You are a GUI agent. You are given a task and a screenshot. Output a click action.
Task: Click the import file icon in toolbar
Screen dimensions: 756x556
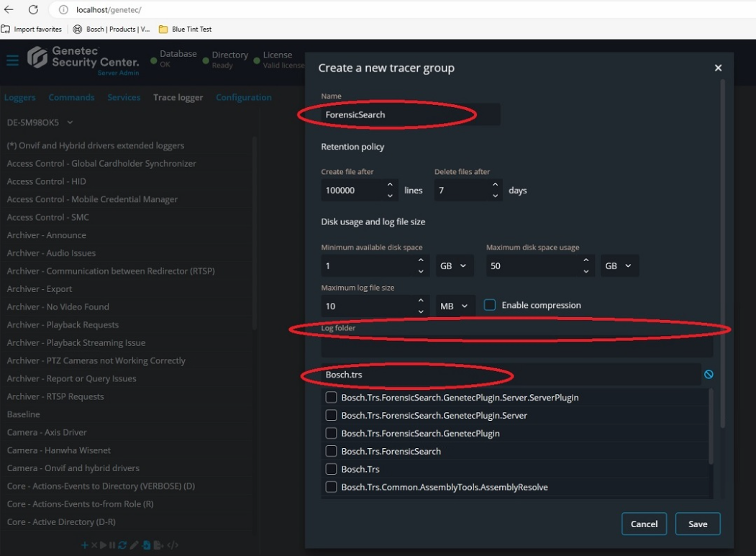[146, 545]
